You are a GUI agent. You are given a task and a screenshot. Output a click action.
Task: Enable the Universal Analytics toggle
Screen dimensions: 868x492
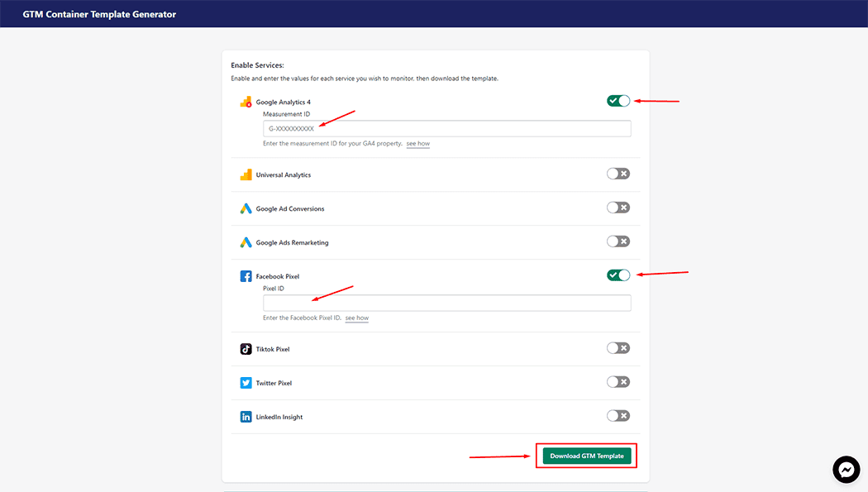click(618, 174)
